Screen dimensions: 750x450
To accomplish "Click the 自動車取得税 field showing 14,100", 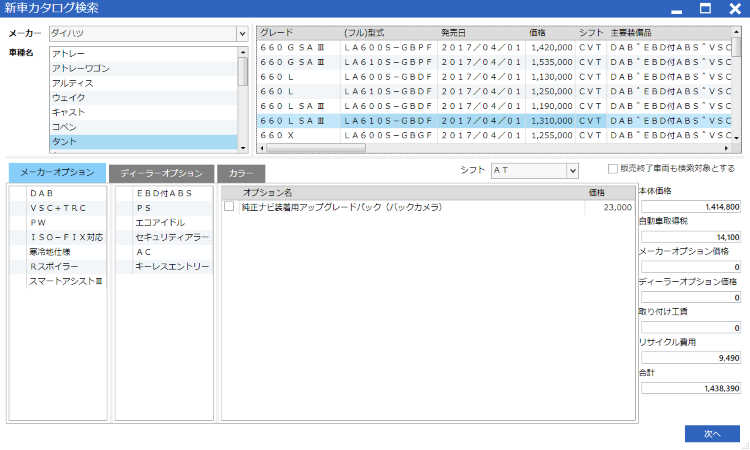I will [x=691, y=237].
